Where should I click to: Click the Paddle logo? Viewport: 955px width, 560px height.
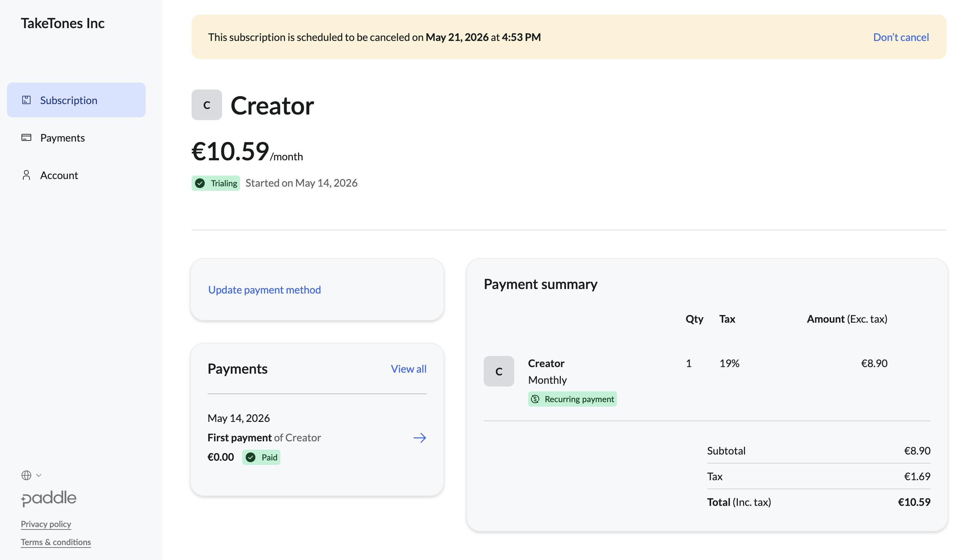pos(49,498)
